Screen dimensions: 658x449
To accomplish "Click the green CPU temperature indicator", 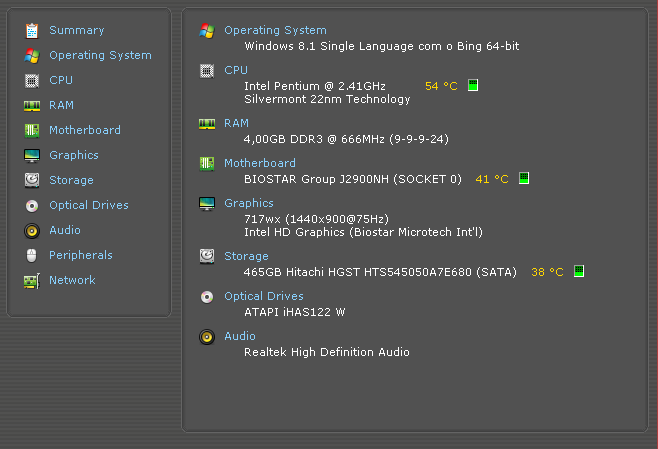I will [x=473, y=85].
